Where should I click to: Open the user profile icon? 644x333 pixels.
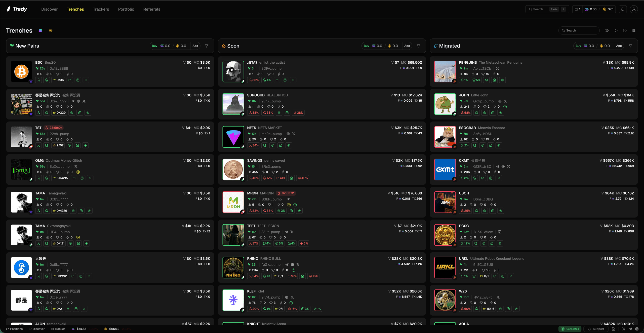click(x=634, y=9)
